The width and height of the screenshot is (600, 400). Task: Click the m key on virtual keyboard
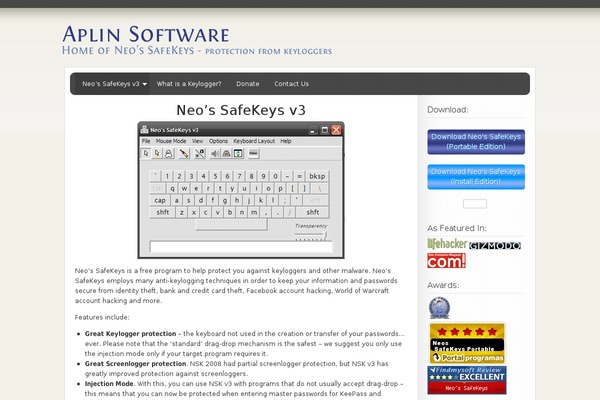coord(254,212)
